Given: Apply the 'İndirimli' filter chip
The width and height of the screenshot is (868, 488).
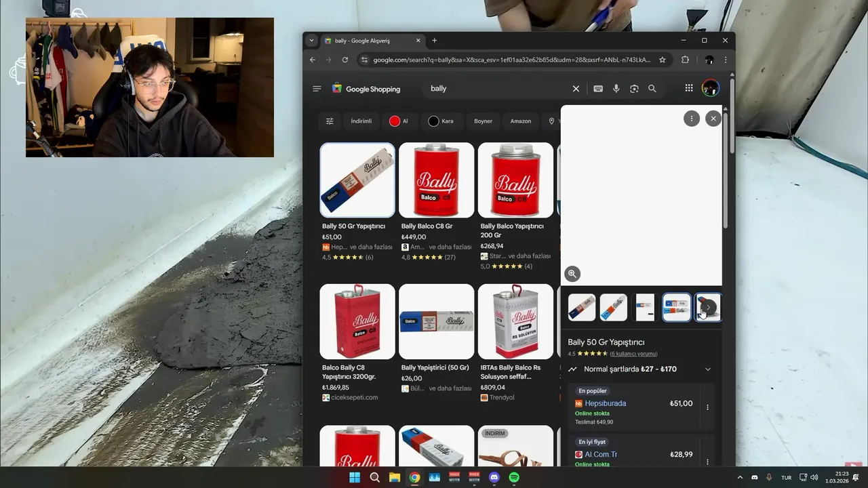Looking at the screenshot, I should click(361, 121).
